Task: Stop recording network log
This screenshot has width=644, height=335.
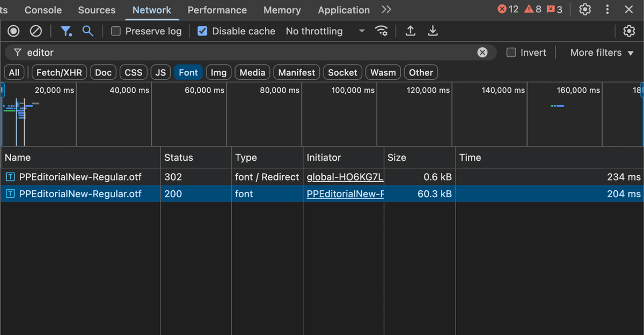Action: (x=13, y=31)
